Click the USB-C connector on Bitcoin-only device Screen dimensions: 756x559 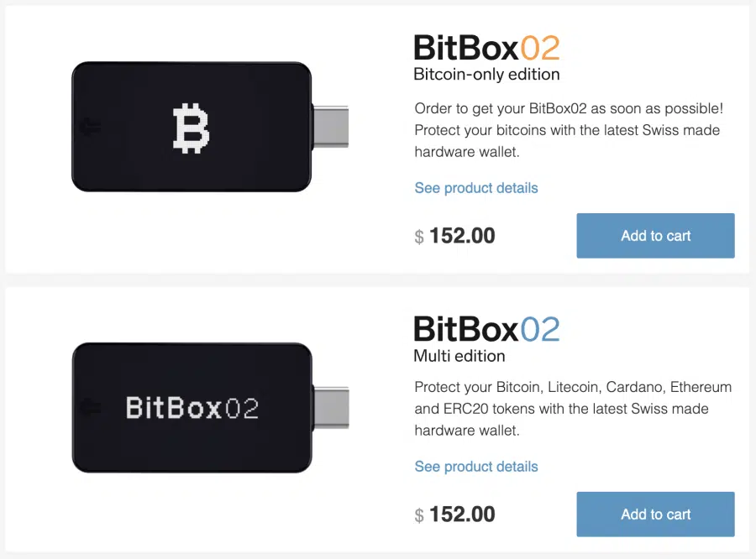point(331,126)
